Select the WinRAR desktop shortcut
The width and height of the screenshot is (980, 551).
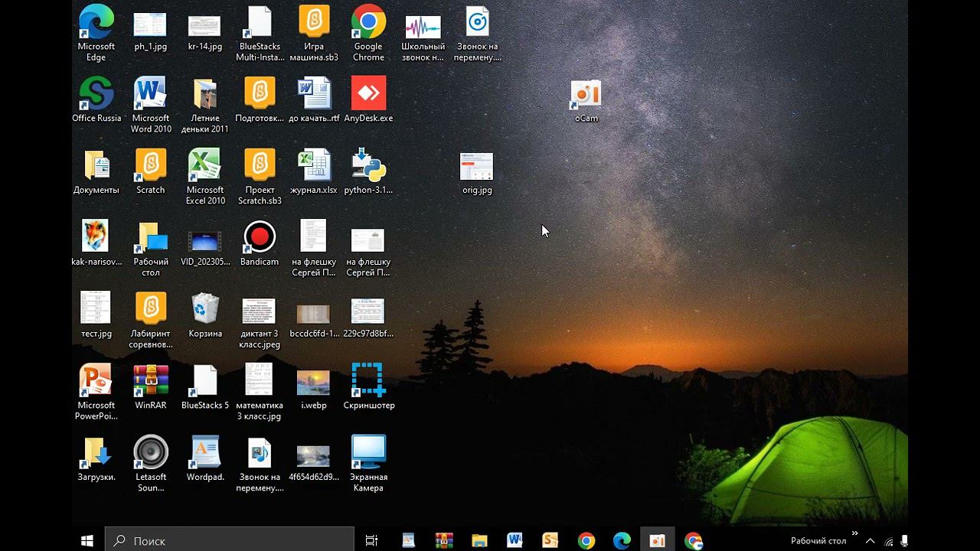point(151,388)
